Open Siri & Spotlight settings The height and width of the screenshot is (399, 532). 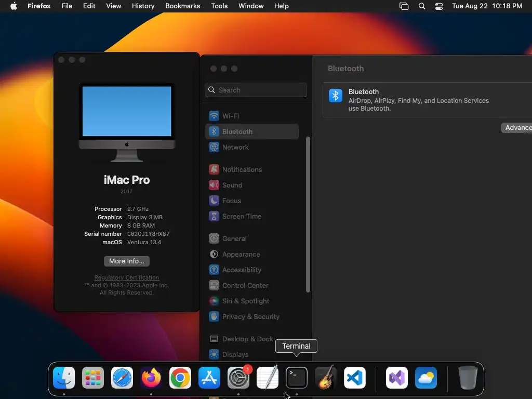pyautogui.click(x=252, y=301)
